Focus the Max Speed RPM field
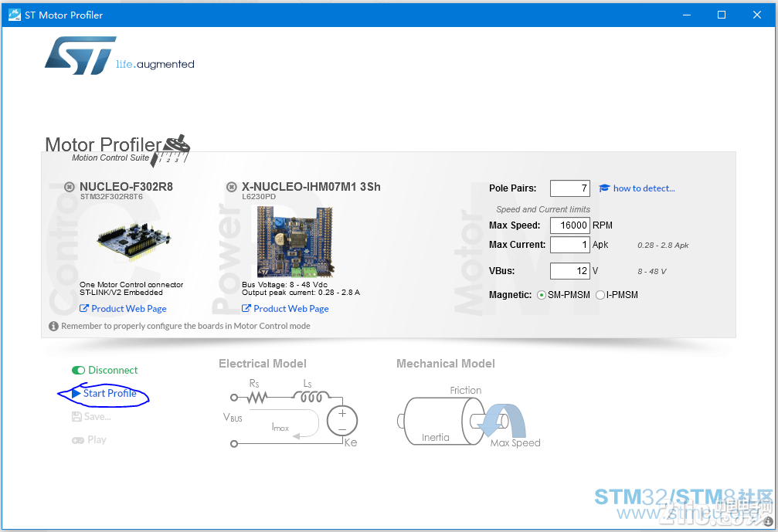Screen dimensions: 778x532 click(x=570, y=225)
